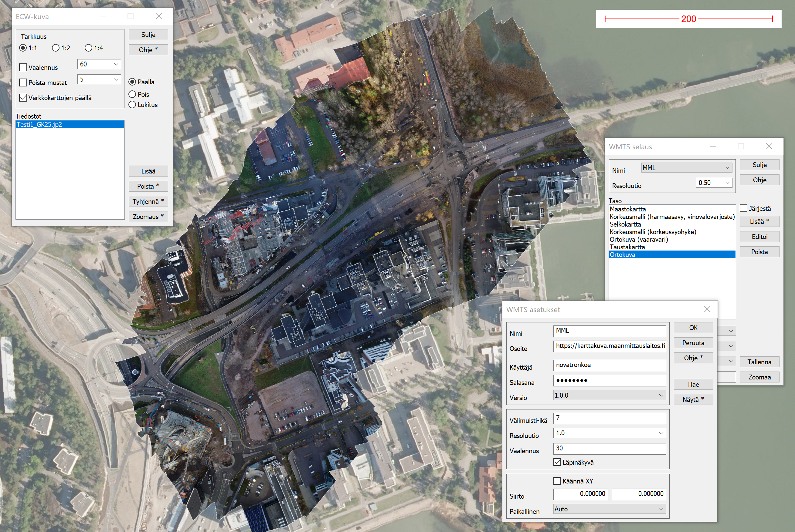The width and height of the screenshot is (795, 532).
Task: Enable the Vaalennus checkbox
Action: click(x=23, y=68)
